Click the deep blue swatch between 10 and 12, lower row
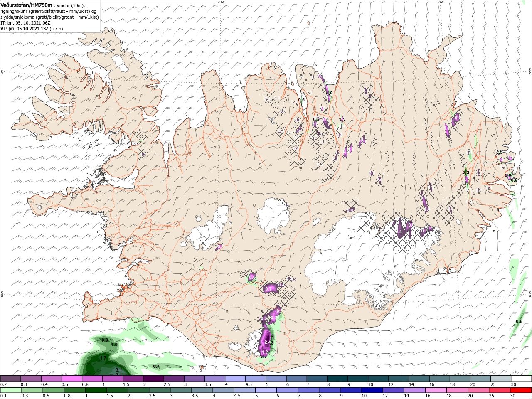 pos(371,390)
